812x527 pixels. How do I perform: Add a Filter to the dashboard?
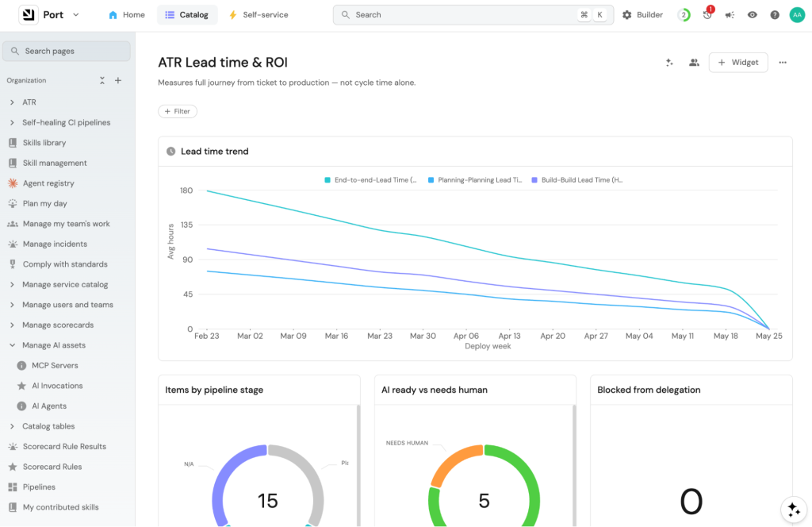tap(177, 111)
